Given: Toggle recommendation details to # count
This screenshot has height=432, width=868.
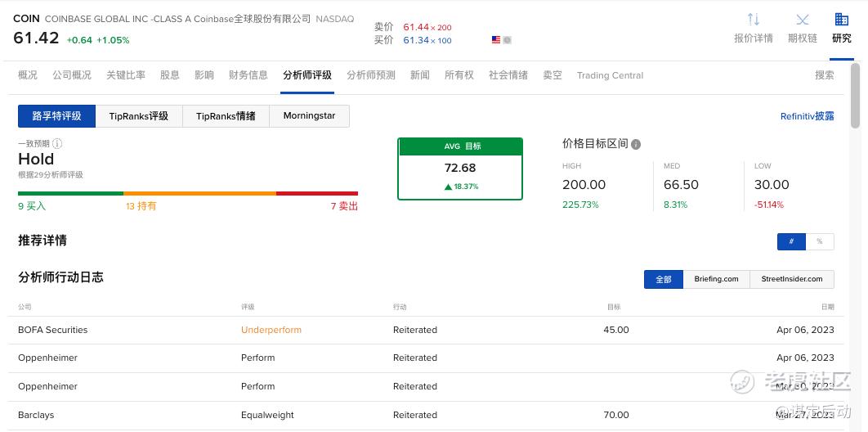Looking at the screenshot, I should click(792, 241).
